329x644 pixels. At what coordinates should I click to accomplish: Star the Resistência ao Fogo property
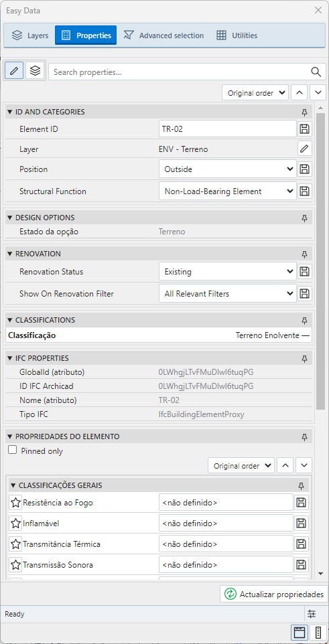pyautogui.click(x=15, y=502)
